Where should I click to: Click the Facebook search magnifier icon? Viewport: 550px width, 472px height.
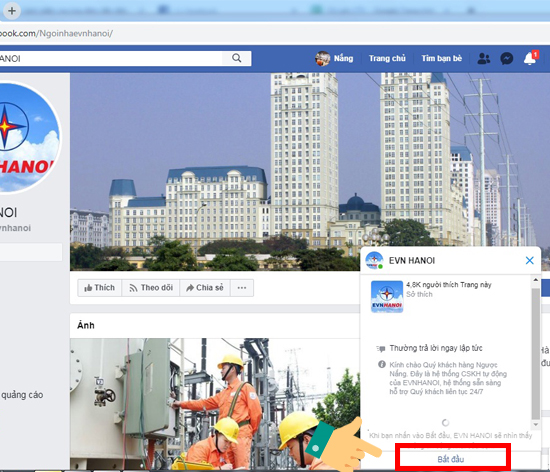pos(237,58)
